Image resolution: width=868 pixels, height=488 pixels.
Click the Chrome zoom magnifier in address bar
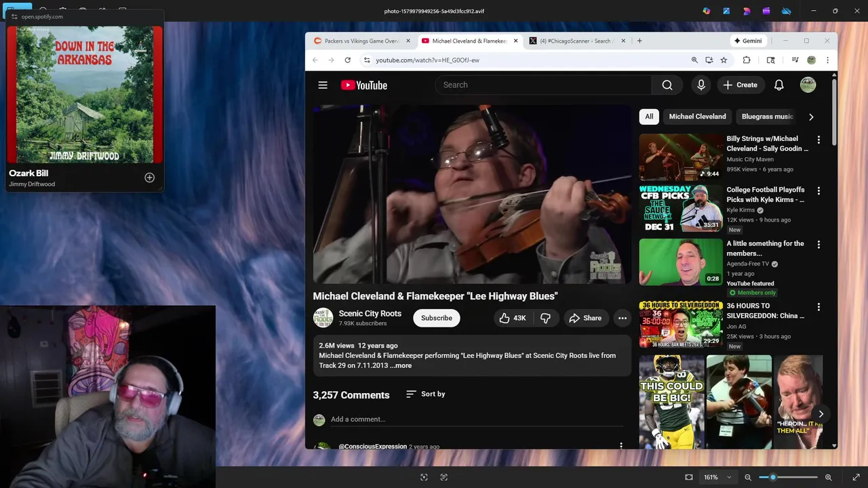pyautogui.click(x=694, y=60)
